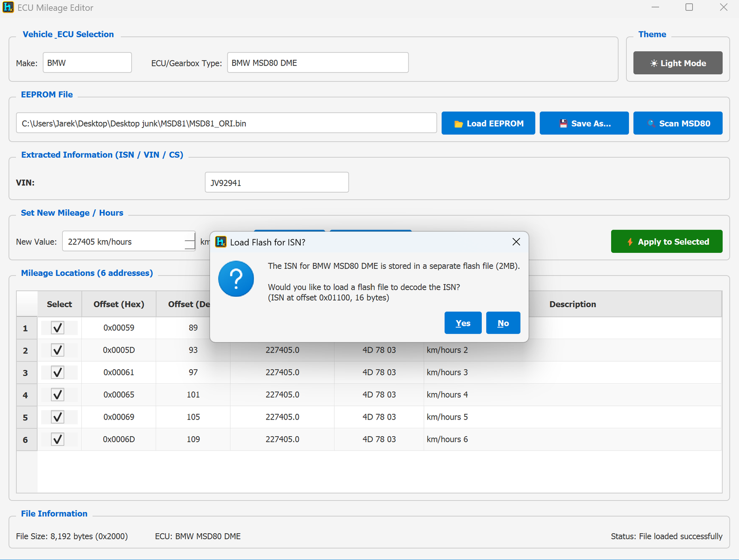Click Apply to Selected button
Viewport: 739px width, 560px height.
pos(666,241)
